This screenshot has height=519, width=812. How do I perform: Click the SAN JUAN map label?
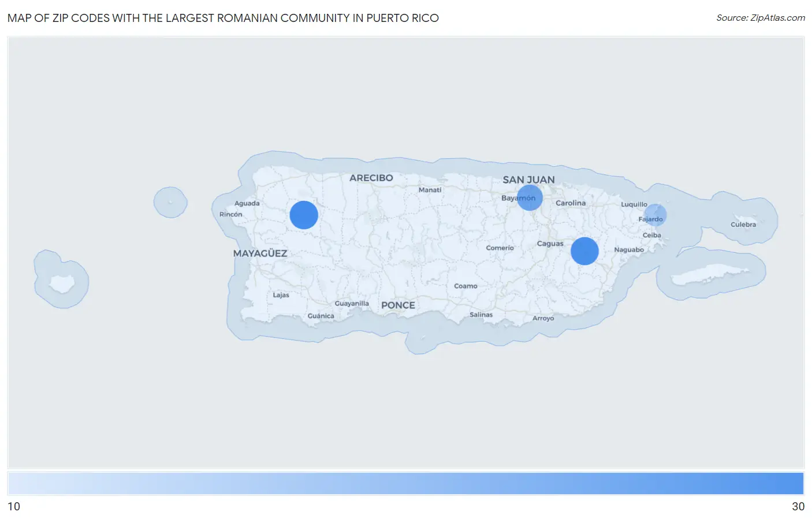[528, 180]
